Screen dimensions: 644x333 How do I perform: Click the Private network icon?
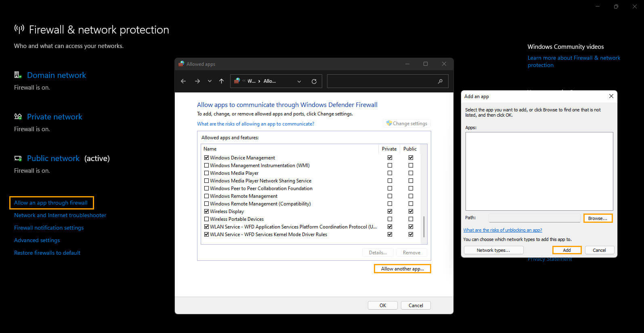point(18,117)
